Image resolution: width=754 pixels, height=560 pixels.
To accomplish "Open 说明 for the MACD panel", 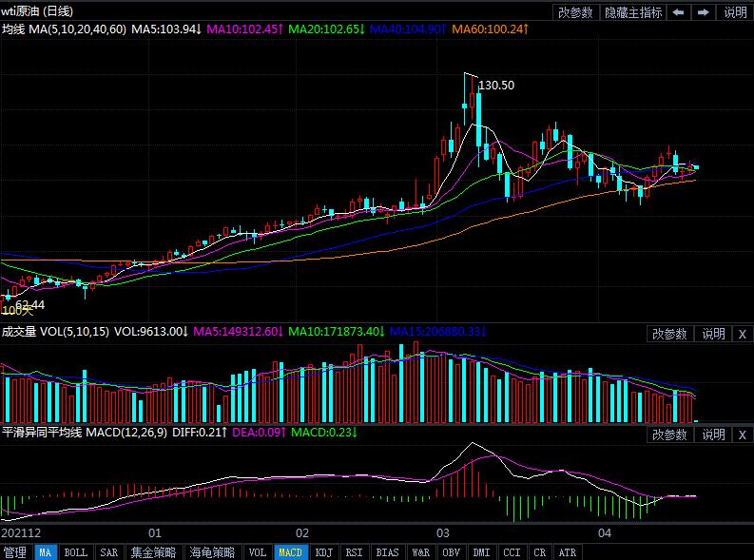I will coord(713,434).
